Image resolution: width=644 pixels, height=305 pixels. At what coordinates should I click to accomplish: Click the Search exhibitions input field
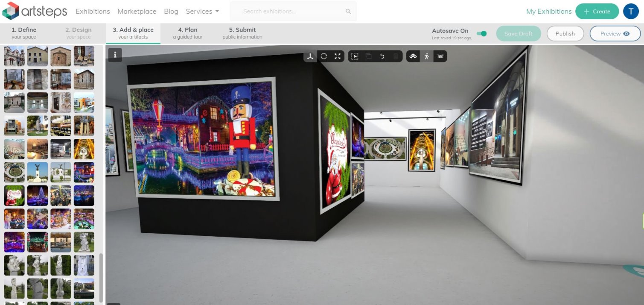(290, 12)
